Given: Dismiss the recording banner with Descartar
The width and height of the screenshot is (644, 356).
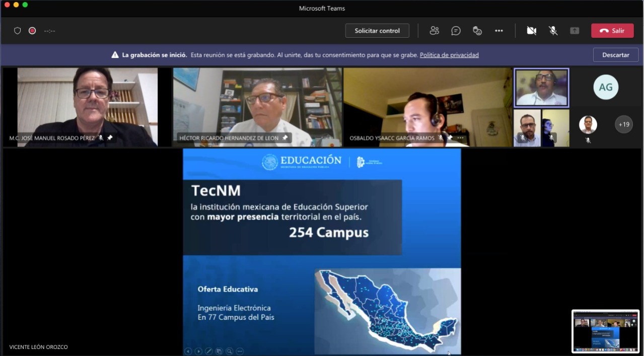Looking at the screenshot, I should click(616, 55).
